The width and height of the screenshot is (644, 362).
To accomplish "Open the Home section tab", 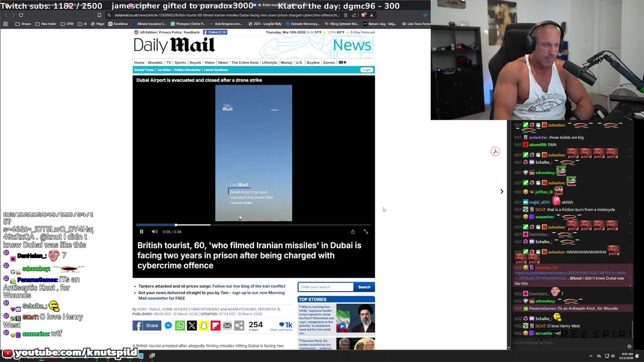I will coord(139,62).
